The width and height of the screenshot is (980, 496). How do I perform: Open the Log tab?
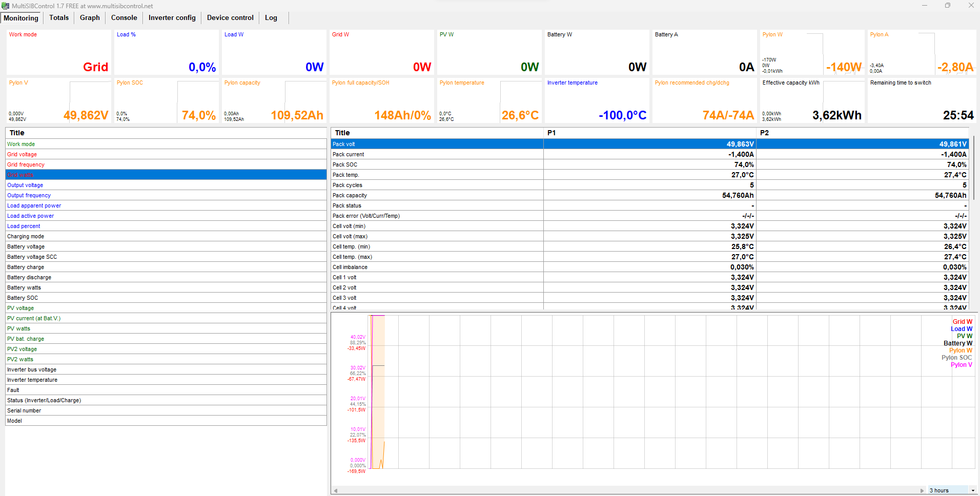(271, 18)
